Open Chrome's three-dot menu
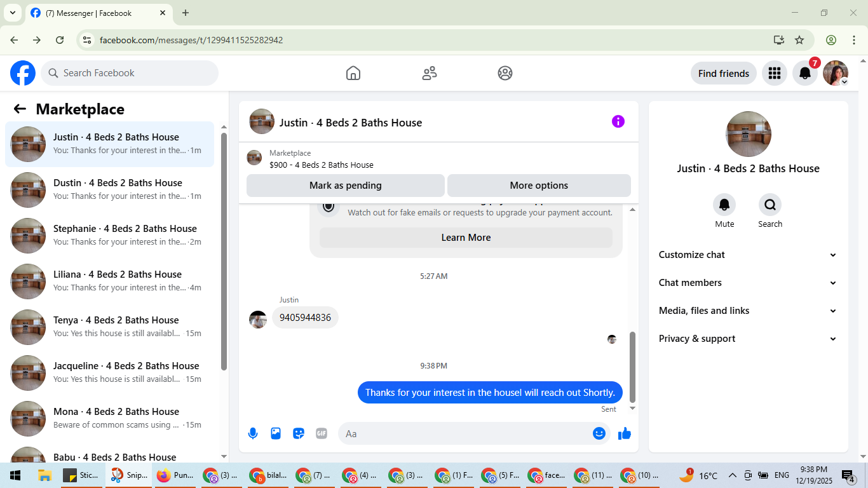868x488 pixels. pos(853,40)
